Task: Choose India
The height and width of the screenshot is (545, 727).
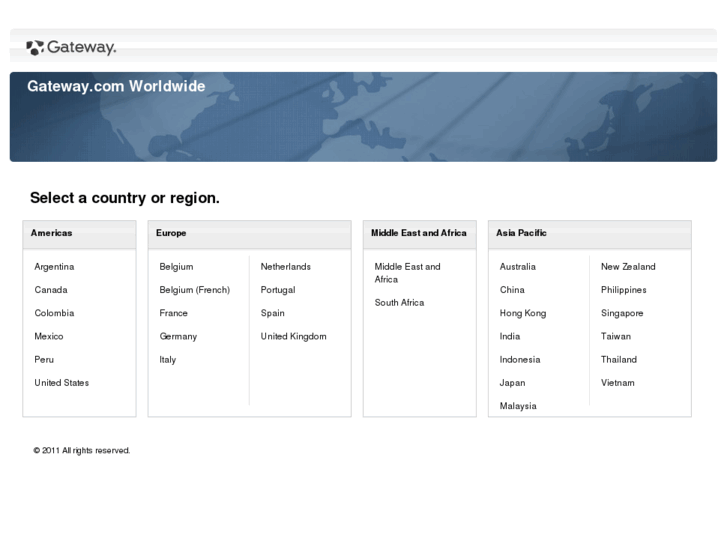Action: click(x=510, y=336)
